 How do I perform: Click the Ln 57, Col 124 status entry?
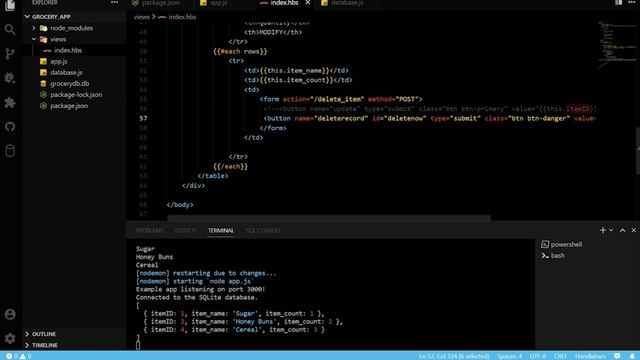(454, 356)
